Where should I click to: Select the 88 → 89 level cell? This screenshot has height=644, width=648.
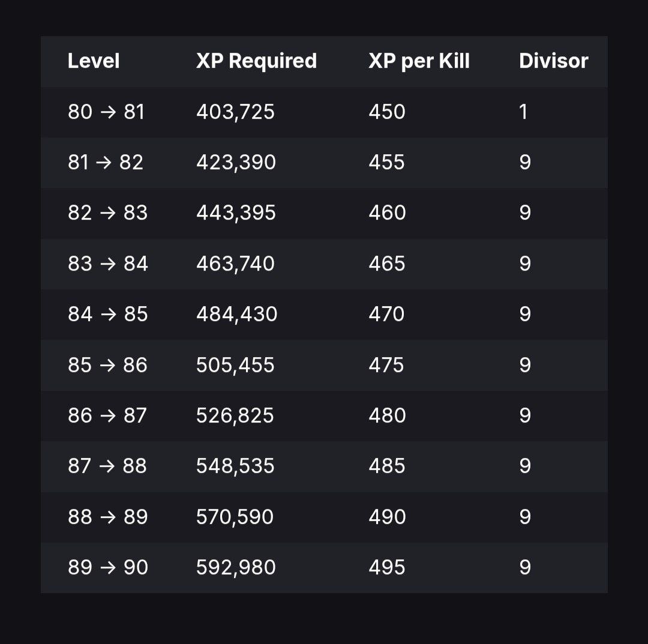pos(107,517)
